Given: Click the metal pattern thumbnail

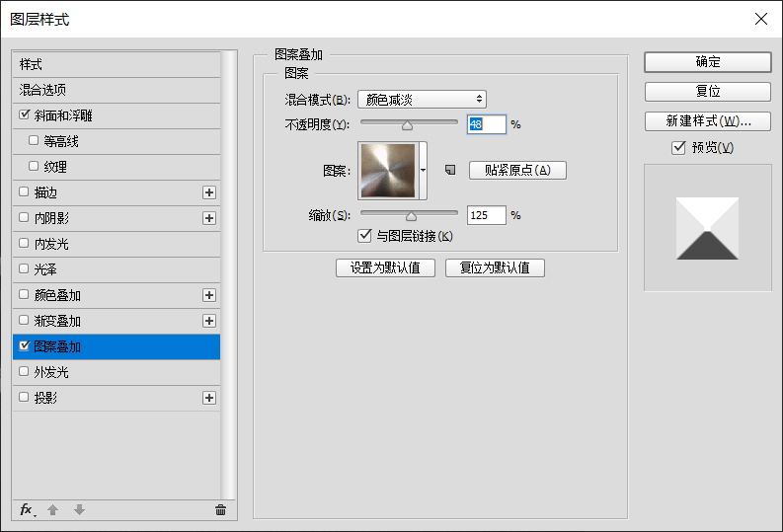Looking at the screenshot, I should click(x=388, y=170).
